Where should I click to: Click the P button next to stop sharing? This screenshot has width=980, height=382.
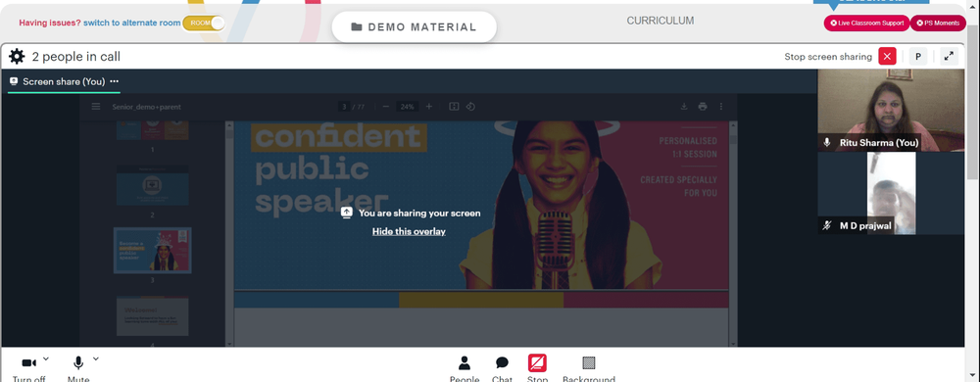(x=917, y=56)
